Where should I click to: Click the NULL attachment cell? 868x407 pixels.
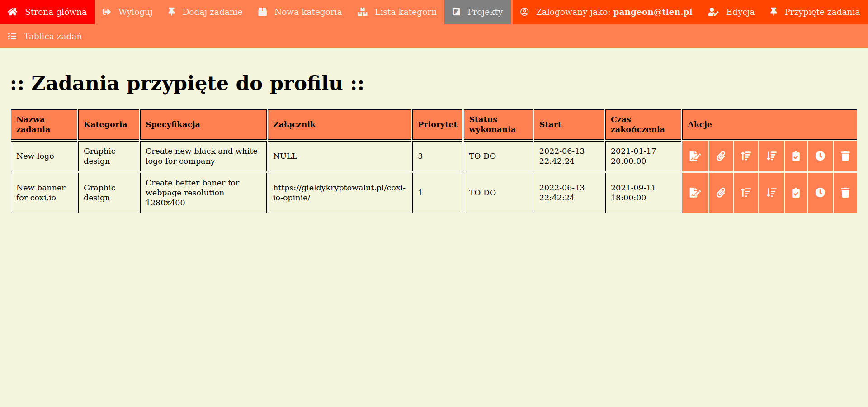pyautogui.click(x=340, y=156)
